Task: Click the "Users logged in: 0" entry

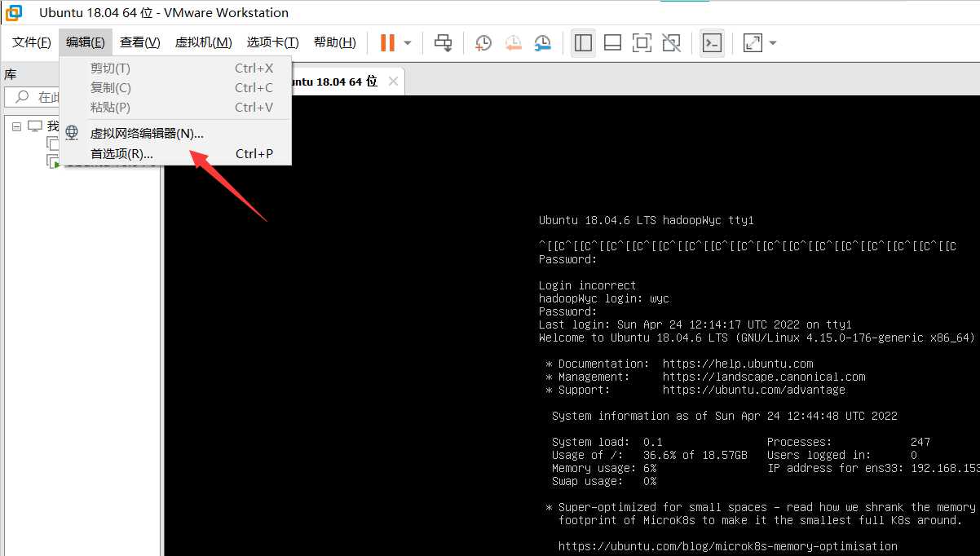Action: [x=842, y=455]
